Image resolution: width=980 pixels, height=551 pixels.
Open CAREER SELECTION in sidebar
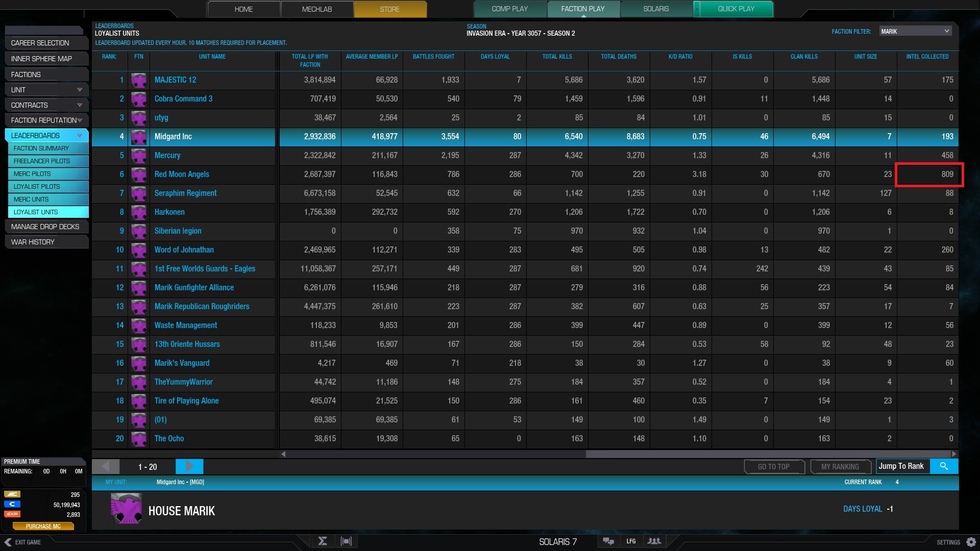pyautogui.click(x=46, y=43)
